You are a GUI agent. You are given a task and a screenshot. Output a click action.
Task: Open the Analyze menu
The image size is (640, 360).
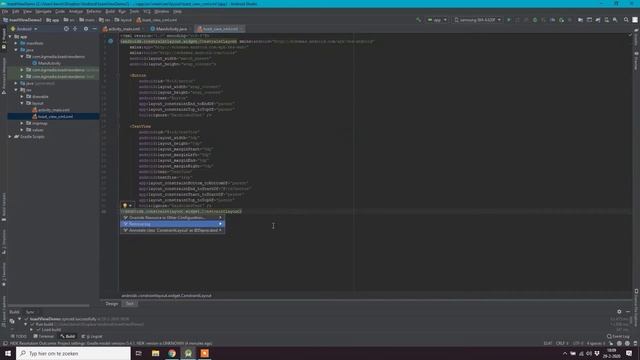point(76,11)
